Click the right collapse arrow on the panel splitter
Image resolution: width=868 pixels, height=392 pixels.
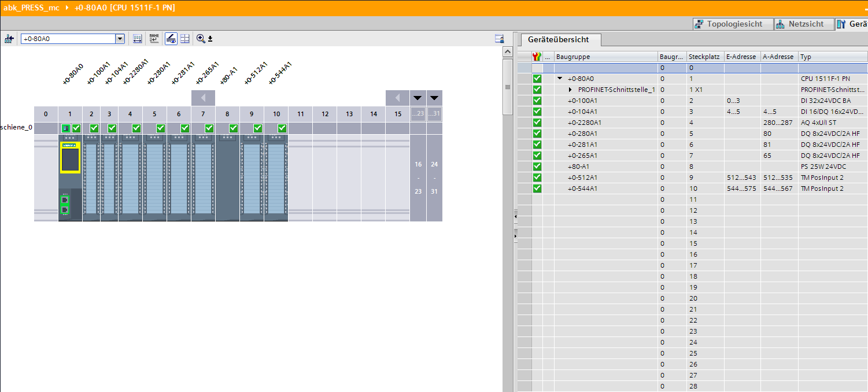[515, 236]
